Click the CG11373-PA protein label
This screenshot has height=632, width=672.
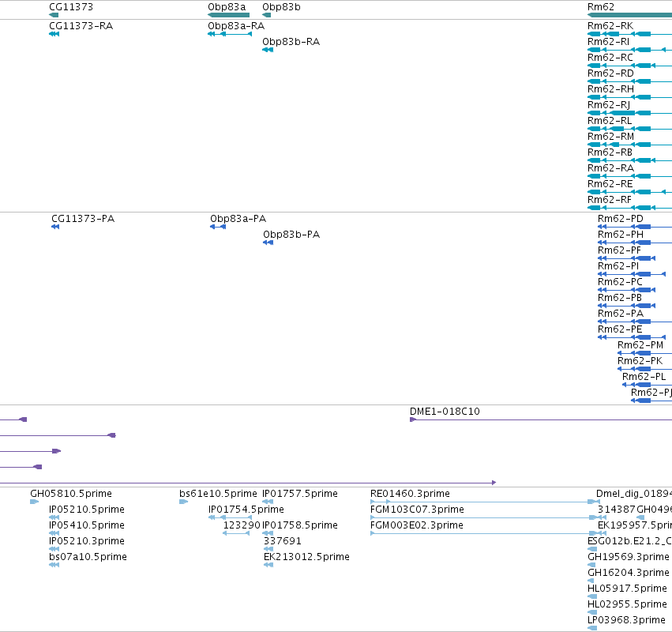point(83,219)
